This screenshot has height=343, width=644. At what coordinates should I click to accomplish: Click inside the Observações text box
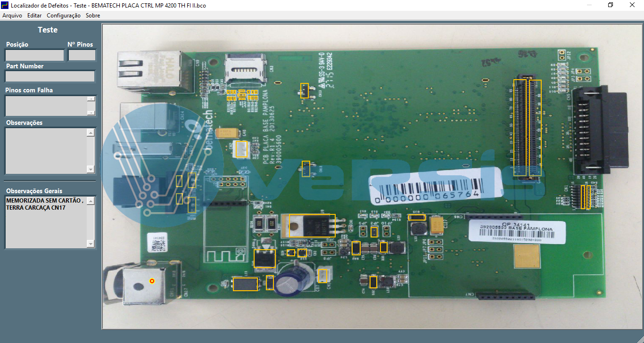pyautogui.click(x=46, y=151)
